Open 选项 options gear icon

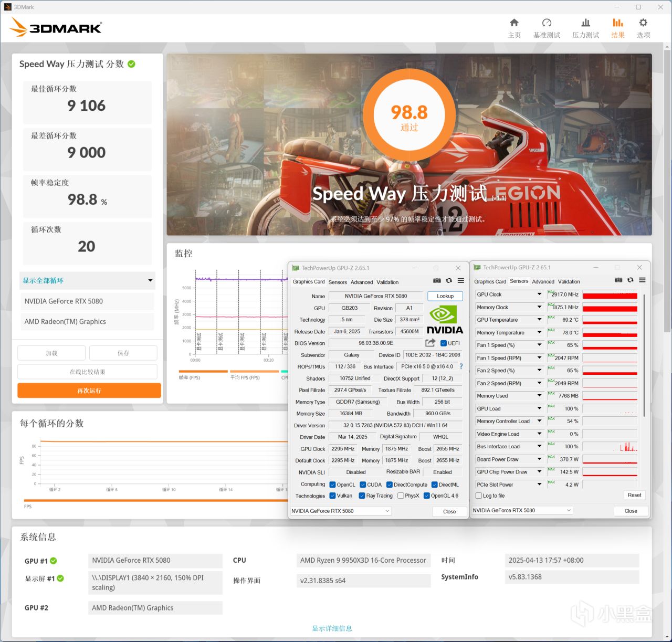(x=643, y=23)
